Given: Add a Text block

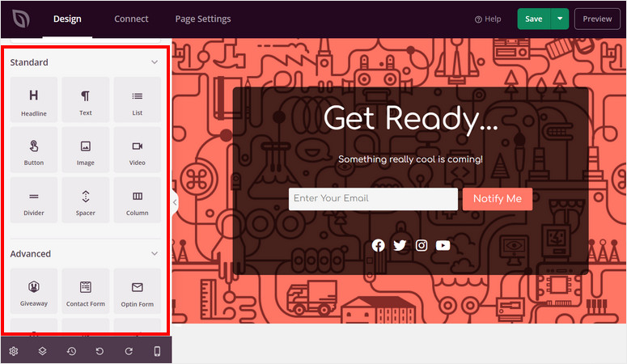Looking at the screenshot, I should point(86,99).
